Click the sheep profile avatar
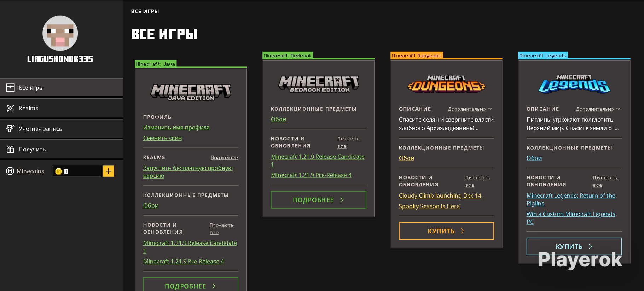Screen dimensions: 644x291 click(60, 33)
